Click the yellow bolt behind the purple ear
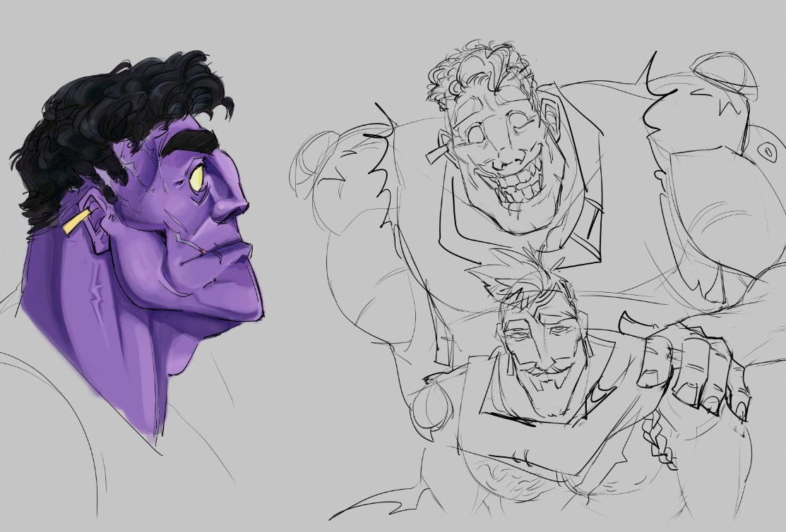Viewport: 786px width, 532px height. click(x=77, y=222)
